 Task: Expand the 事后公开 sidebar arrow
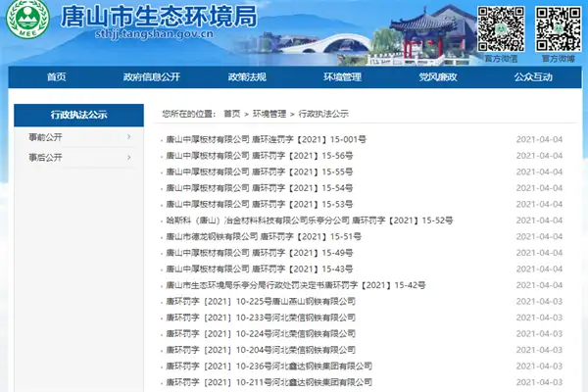(x=128, y=157)
